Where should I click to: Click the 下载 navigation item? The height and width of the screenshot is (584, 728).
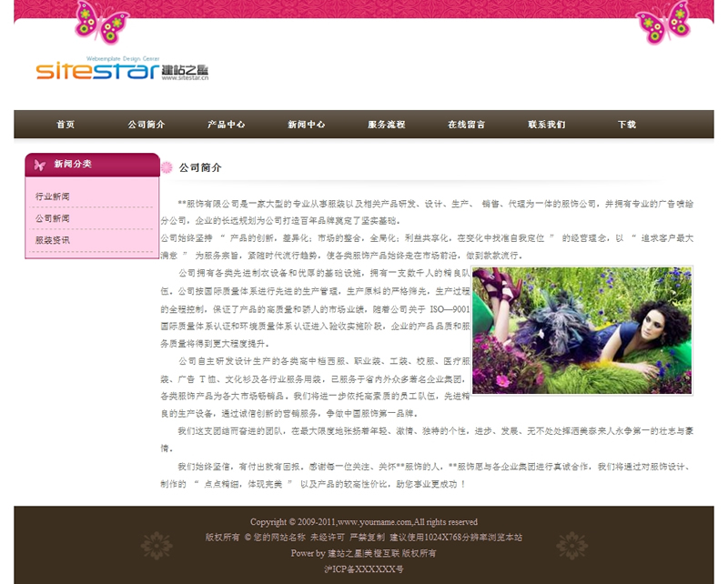pos(626,125)
